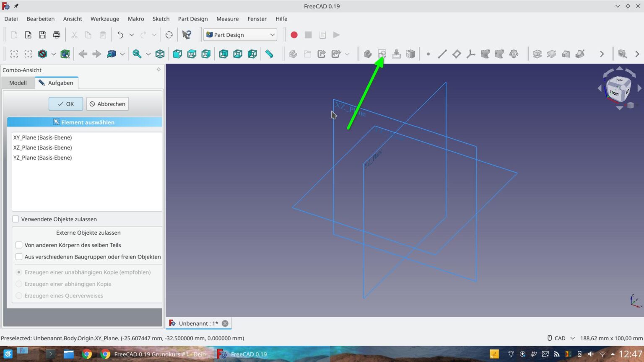Image resolution: width=644 pixels, height=362 pixels.
Task: Open the navigation style dropdown
Action: [x=122, y=54]
